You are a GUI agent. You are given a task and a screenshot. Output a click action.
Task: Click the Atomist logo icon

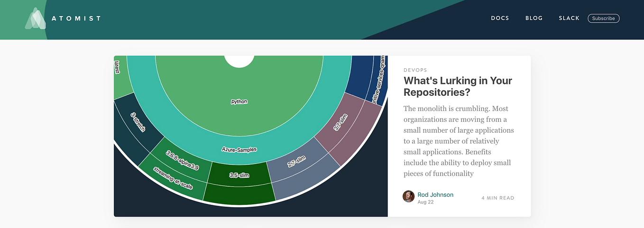pos(36,18)
